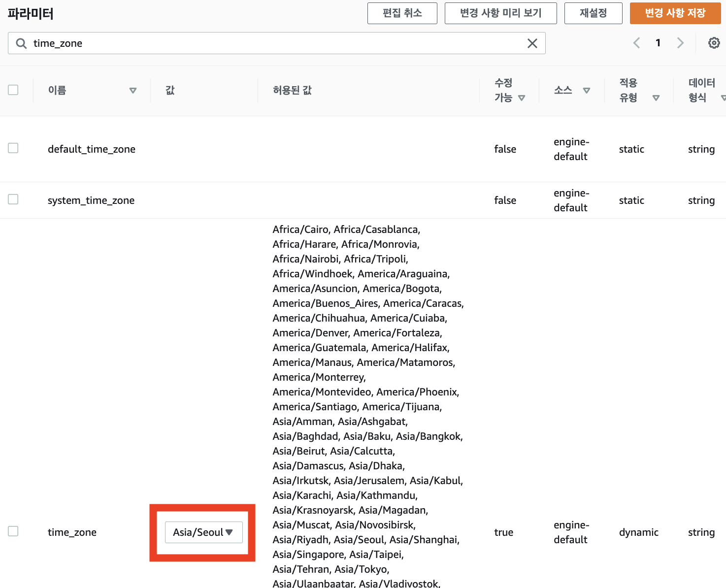
Task: Click the 허용된 값 column header
Action: coord(292,90)
